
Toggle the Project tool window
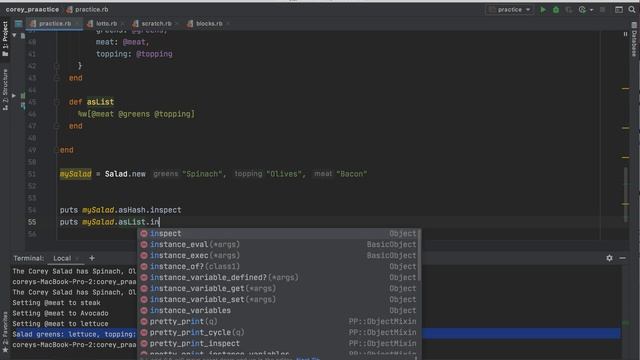(5, 38)
